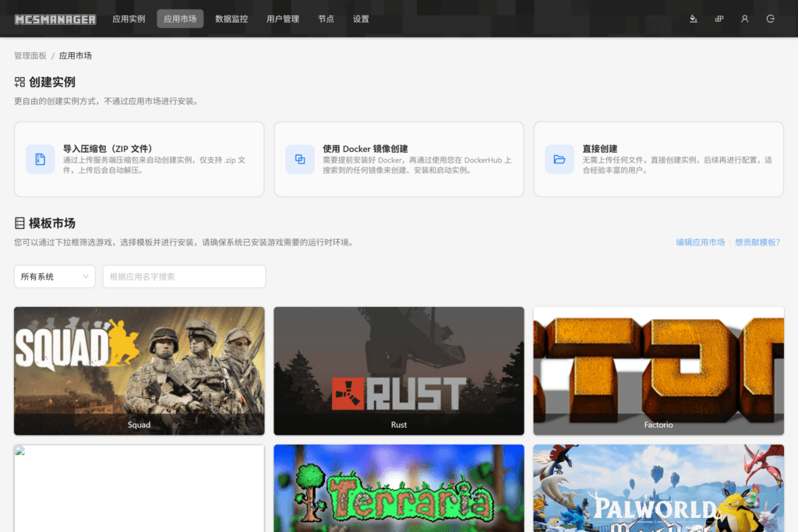This screenshot has height=532, width=798.
Task: Focus the 根据应用名字搜索 search field
Action: tap(184, 277)
